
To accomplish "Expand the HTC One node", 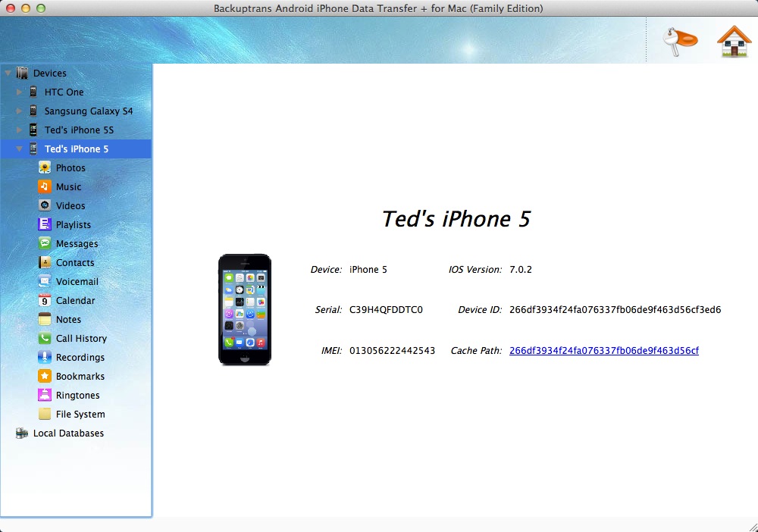I will pos(19,92).
